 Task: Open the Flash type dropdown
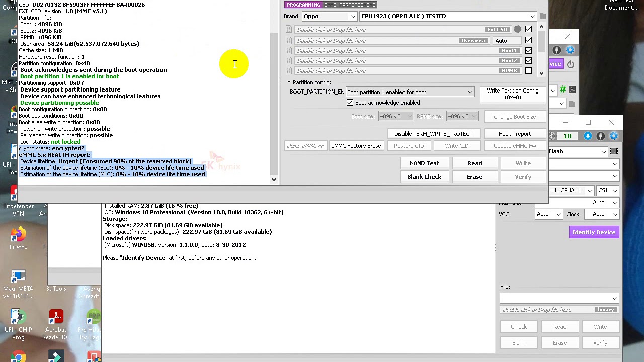578,151
